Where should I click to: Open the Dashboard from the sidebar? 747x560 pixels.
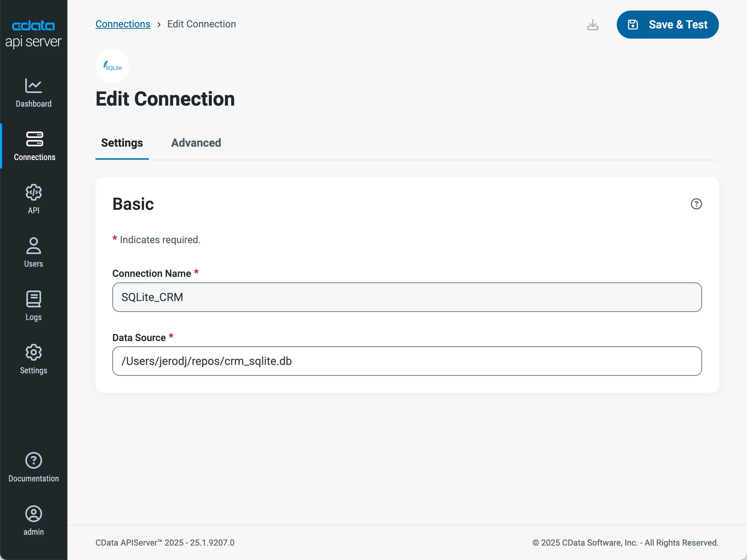33,93
